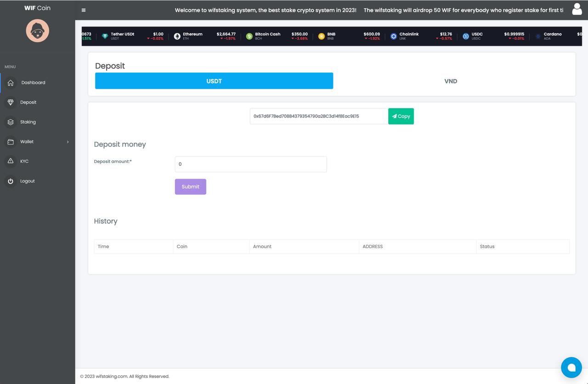Open the chat bubble widget

[x=571, y=367]
